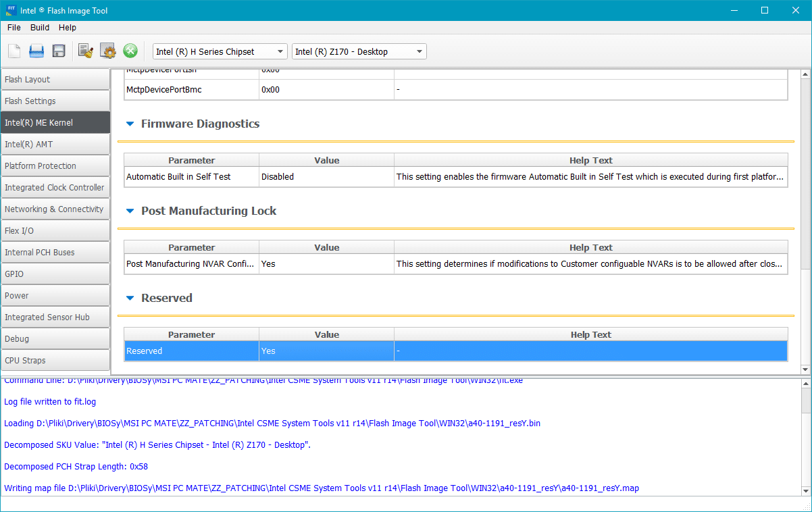Switch to the Flash Settings tab
This screenshot has width=812, height=512.
point(55,101)
